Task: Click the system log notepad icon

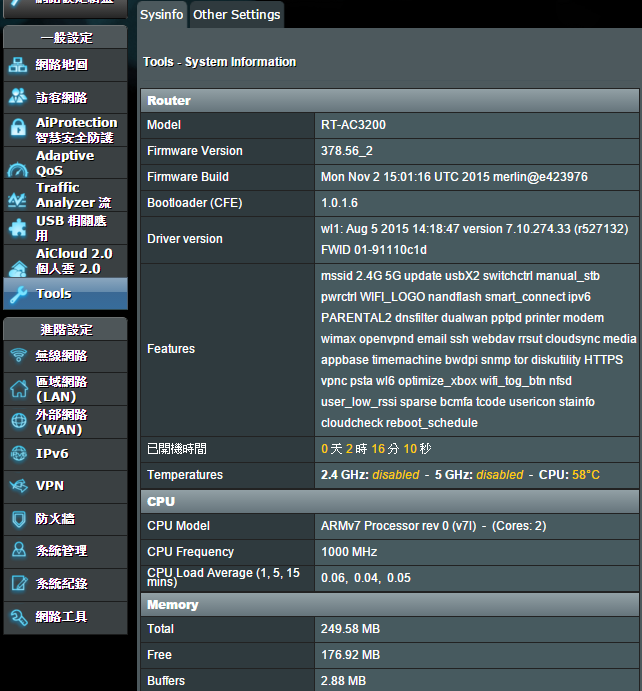Action: [19, 583]
